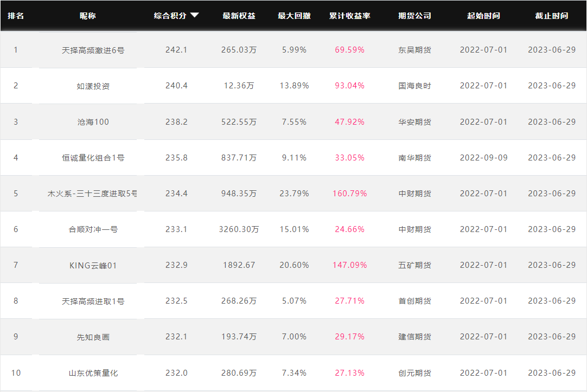Click the return rate 160.79%
Screen dimensions: 587x392
350,194
